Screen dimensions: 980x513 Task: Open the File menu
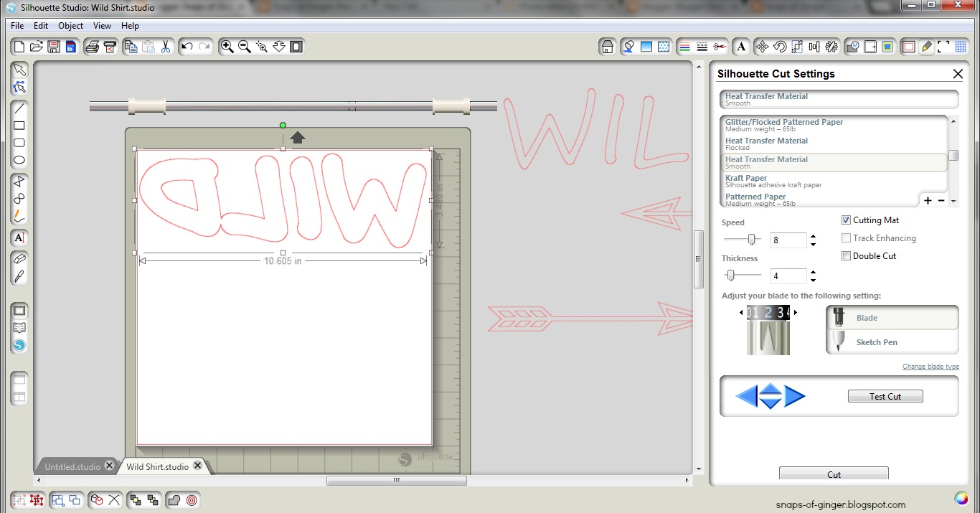(x=17, y=26)
